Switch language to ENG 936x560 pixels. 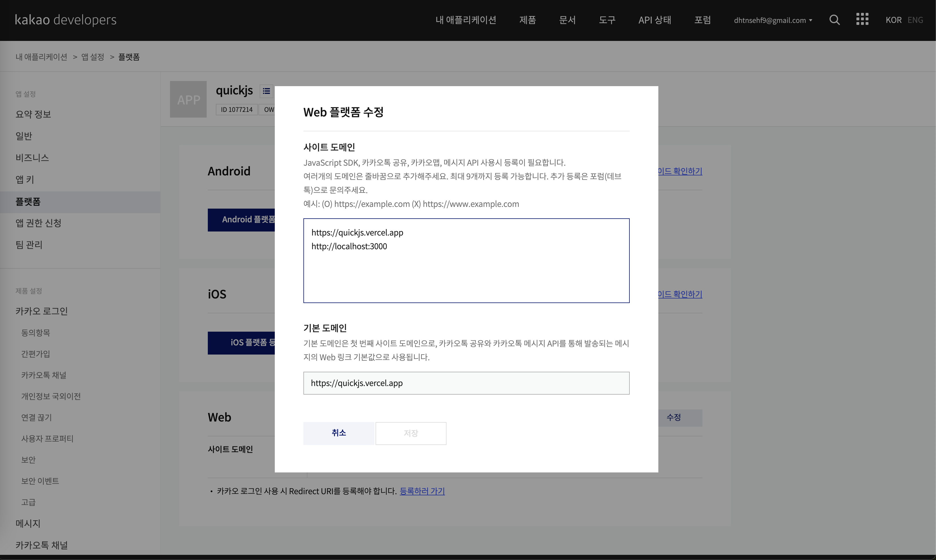(915, 20)
